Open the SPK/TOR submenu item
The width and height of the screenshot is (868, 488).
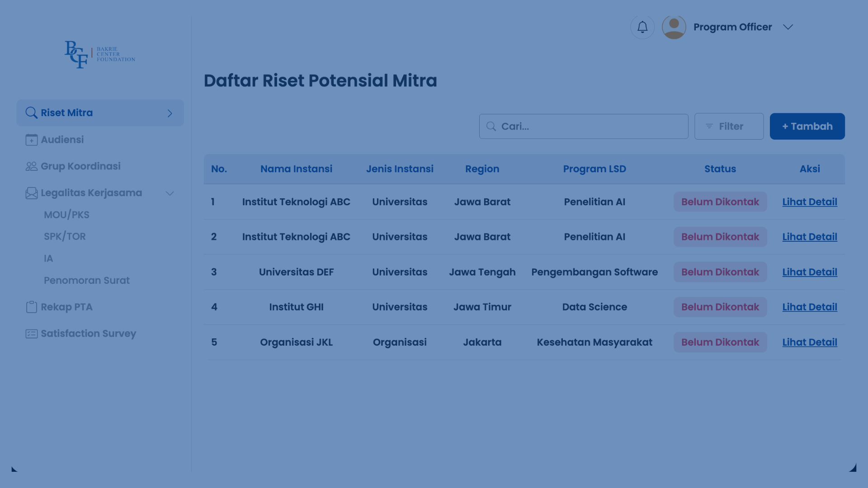point(65,236)
